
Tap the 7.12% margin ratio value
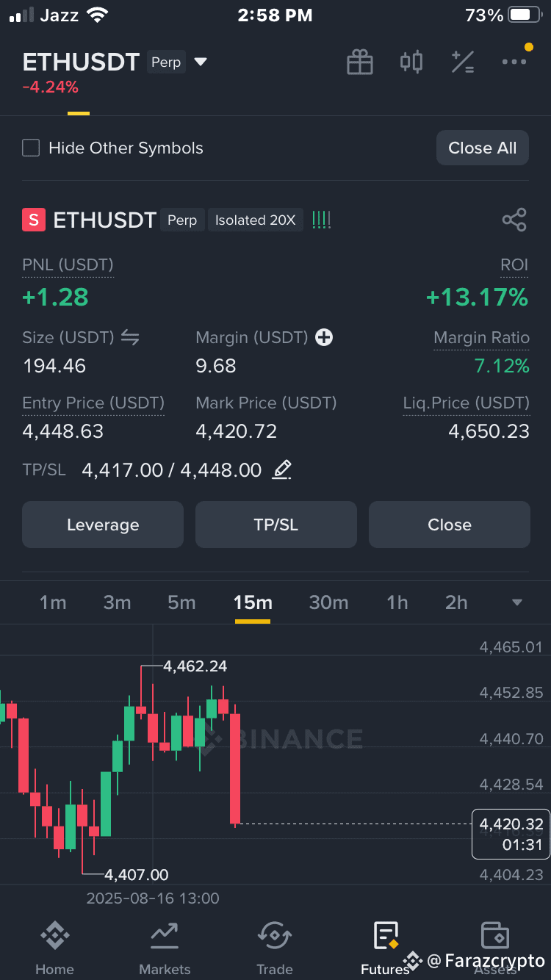click(502, 365)
